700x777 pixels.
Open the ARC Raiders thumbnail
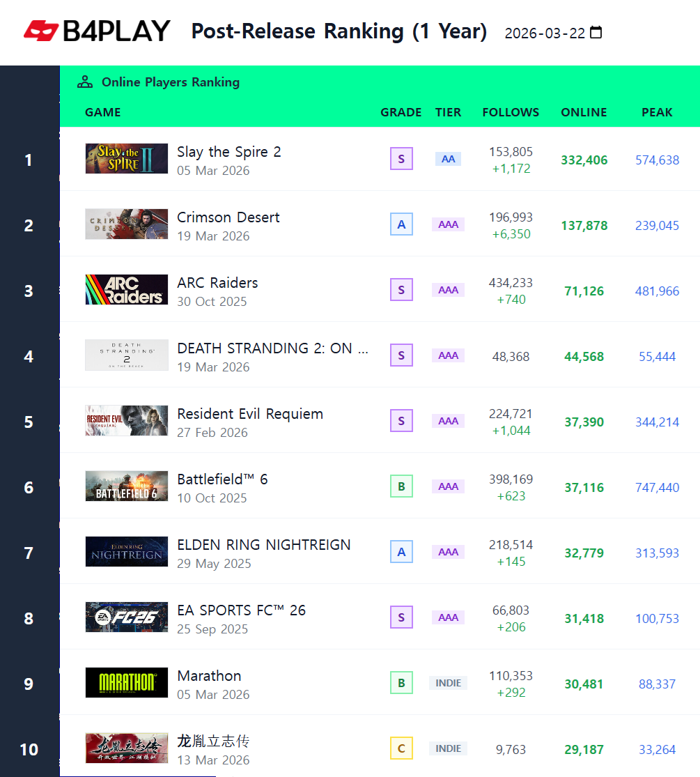(x=126, y=289)
